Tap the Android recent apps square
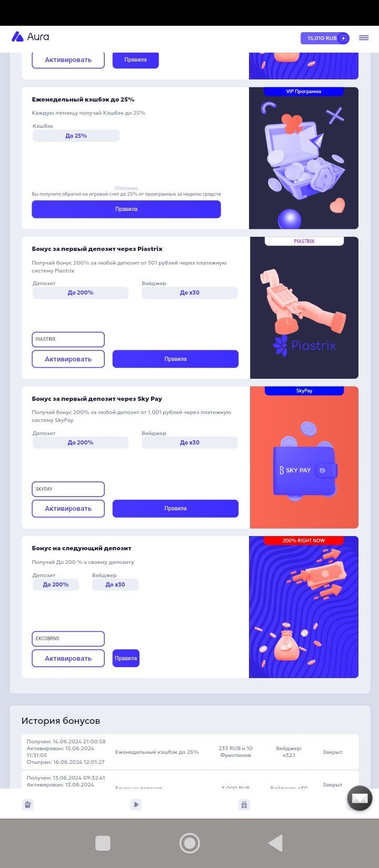The width and height of the screenshot is (379, 868). 103,843
